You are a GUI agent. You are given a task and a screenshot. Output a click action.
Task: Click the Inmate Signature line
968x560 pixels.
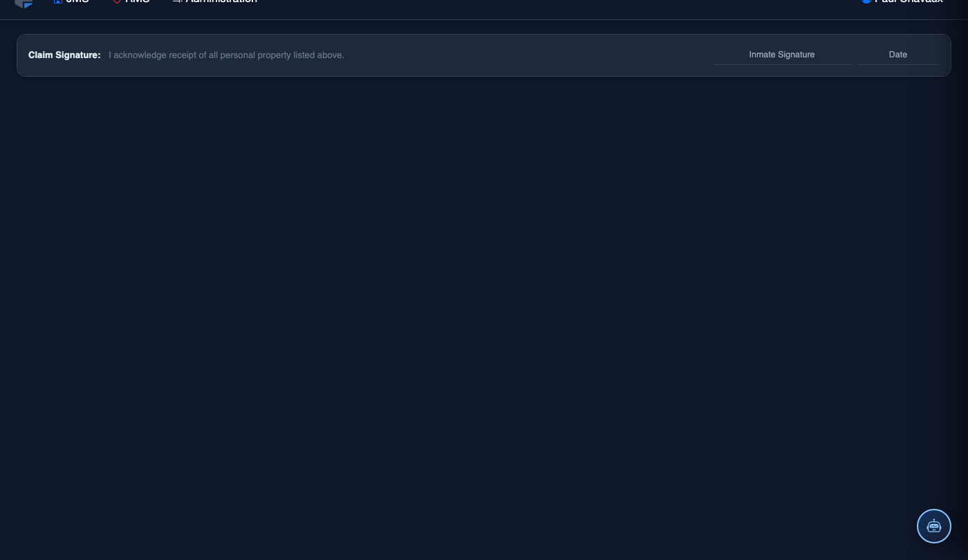pyautogui.click(x=782, y=55)
